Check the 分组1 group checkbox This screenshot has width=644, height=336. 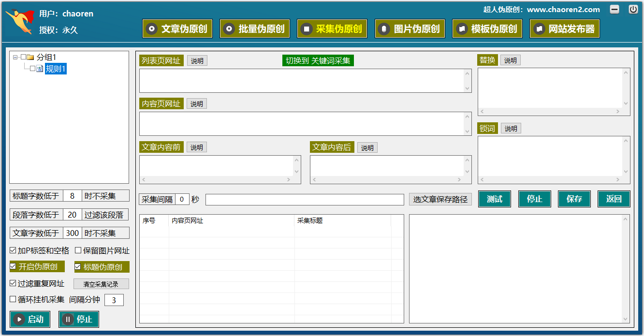(23, 57)
